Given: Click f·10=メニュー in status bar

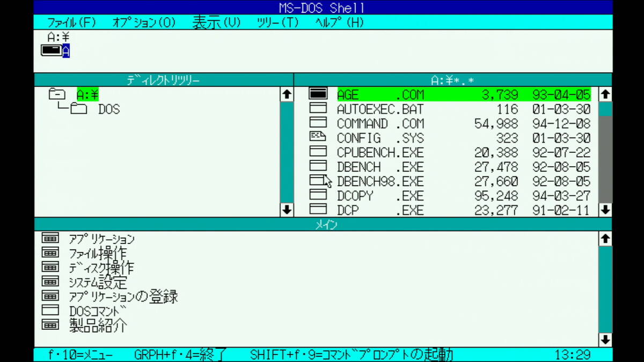Looking at the screenshot, I should (x=80, y=354).
